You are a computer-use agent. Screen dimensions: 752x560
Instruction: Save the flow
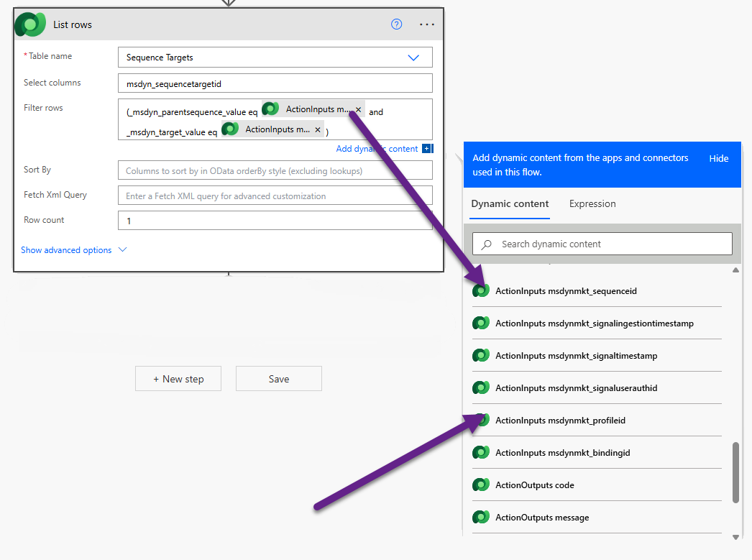[x=278, y=379]
